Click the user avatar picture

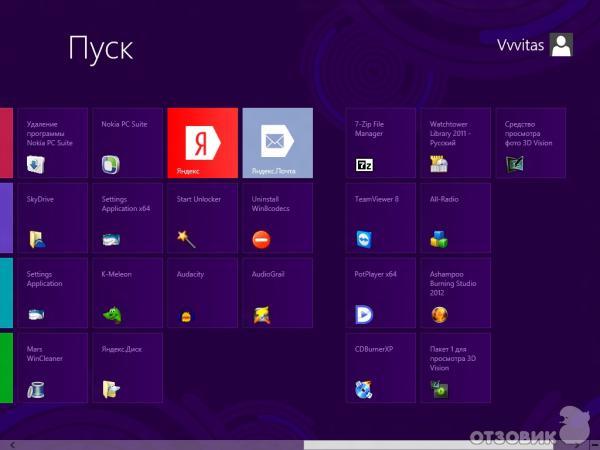pyautogui.click(x=562, y=44)
